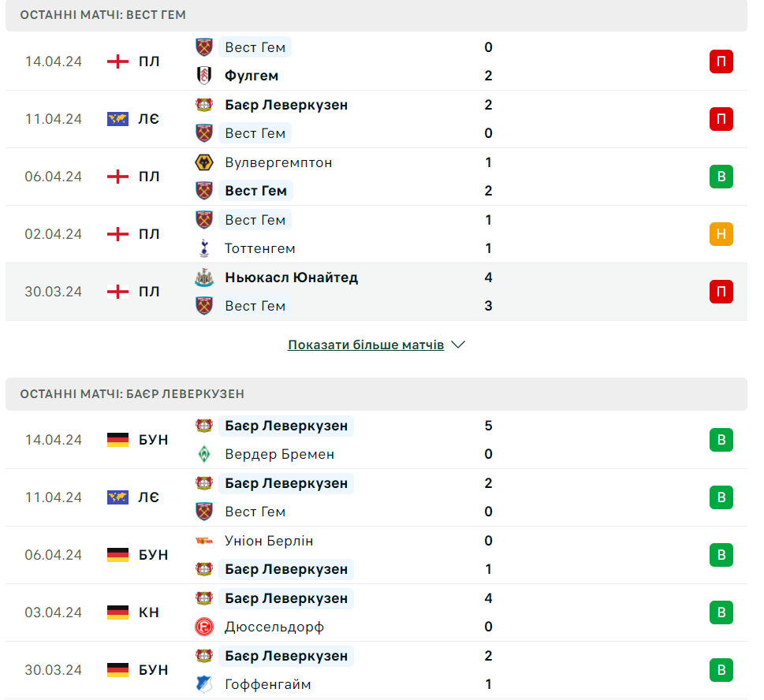
Task: Click German flag on 03.04.24 cup match
Action: click(117, 612)
